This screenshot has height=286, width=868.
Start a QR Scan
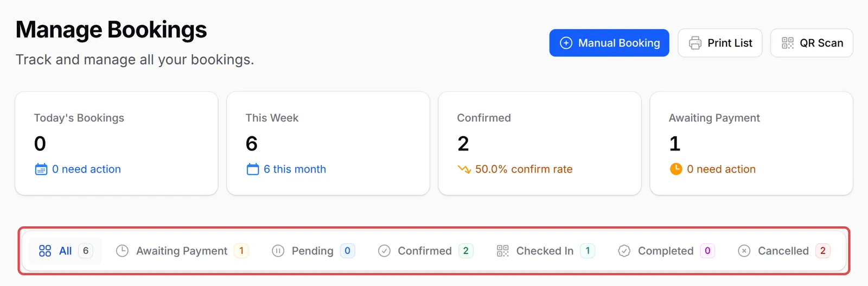(812, 43)
